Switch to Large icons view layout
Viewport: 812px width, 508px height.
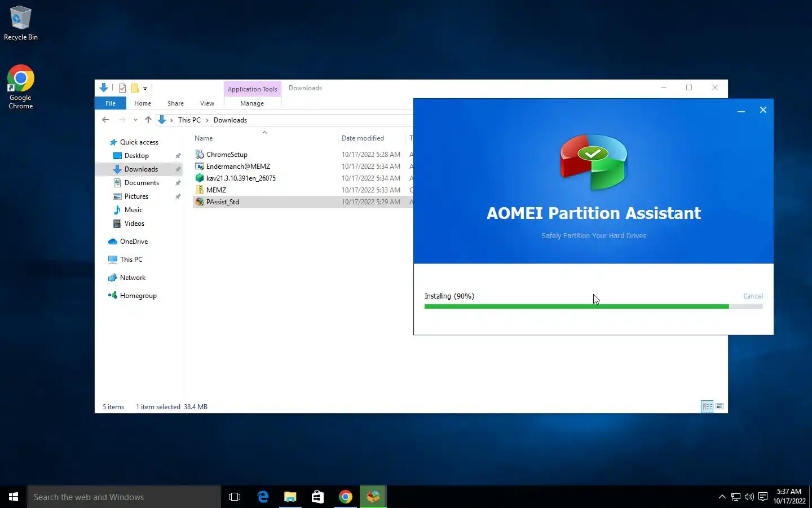pyautogui.click(x=720, y=406)
